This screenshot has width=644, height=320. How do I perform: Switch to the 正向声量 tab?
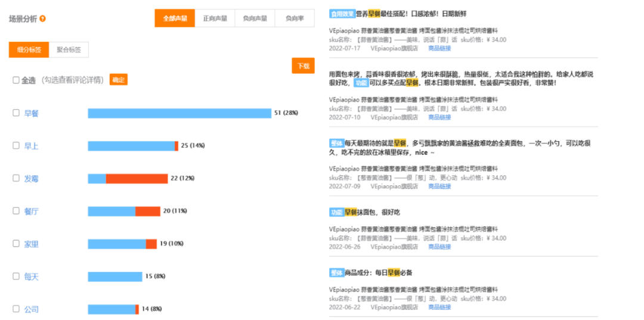coord(215,18)
